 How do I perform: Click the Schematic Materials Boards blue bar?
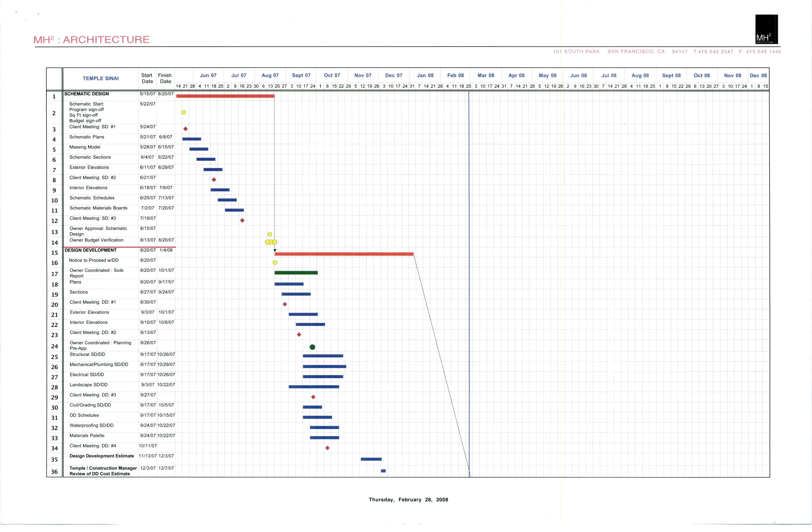(234, 210)
